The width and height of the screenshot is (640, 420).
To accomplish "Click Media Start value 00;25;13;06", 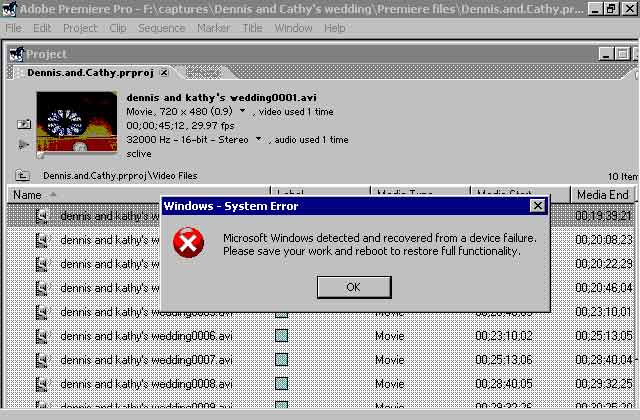I will pos(504,360).
